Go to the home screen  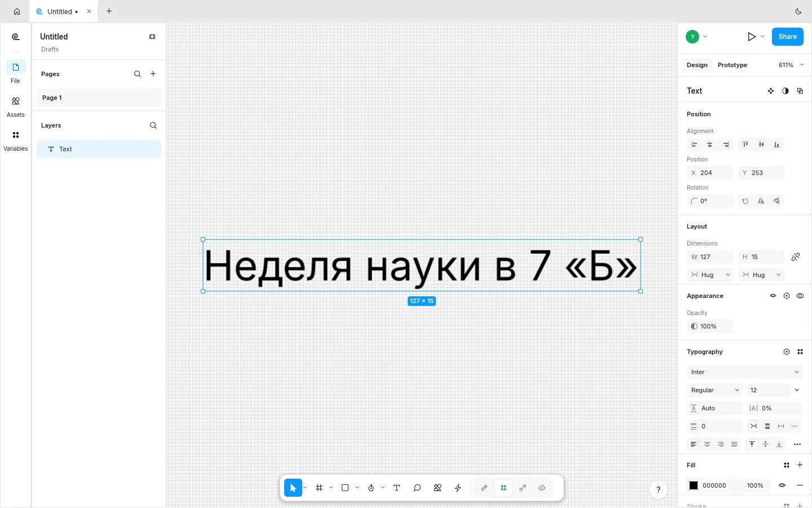click(x=17, y=11)
